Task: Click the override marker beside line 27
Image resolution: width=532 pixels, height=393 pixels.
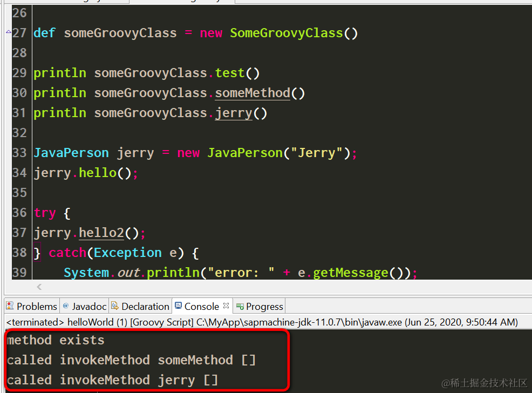Action: click(9, 32)
